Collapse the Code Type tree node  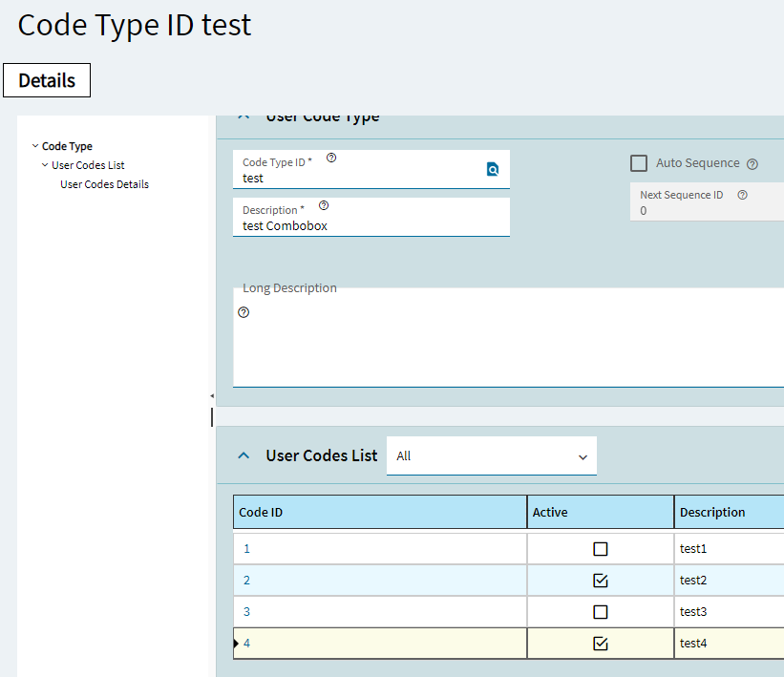tap(35, 146)
